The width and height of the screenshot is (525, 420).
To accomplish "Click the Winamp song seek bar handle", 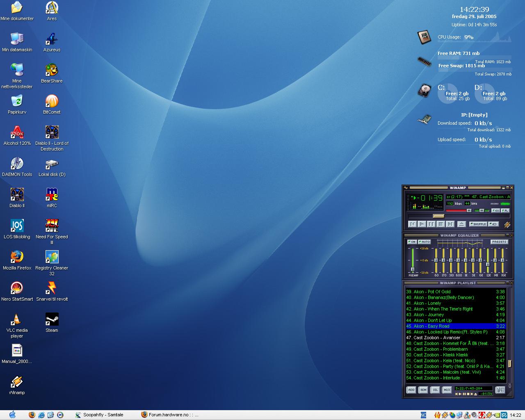I will (438, 216).
